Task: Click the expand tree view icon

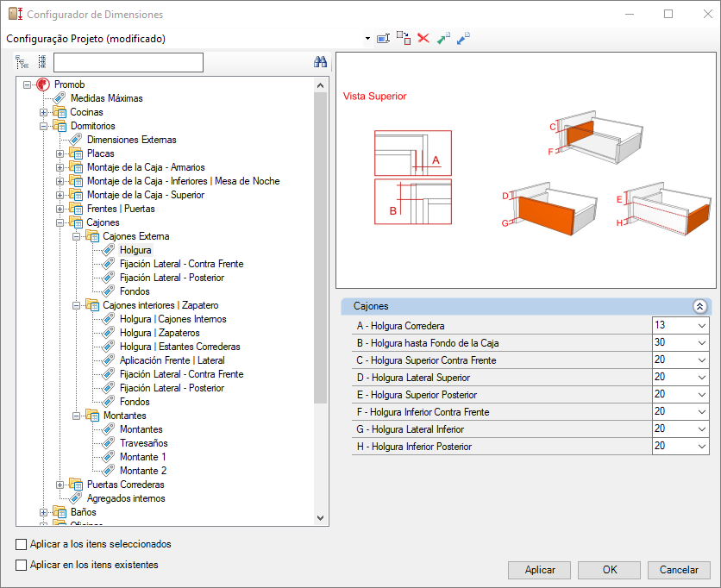Action: coord(22,61)
